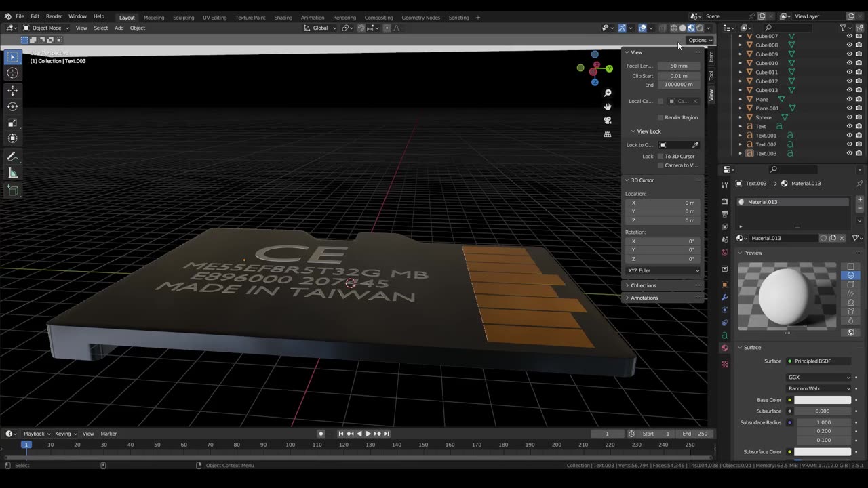Click the Subsurface value slider
The width and height of the screenshot is (868, 488).
pos(823,411)
